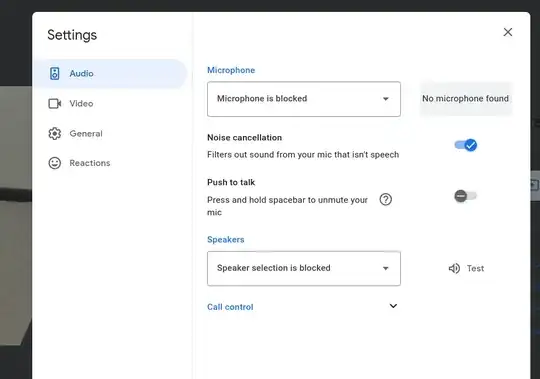Open the Push to talk help icon
Screen dimensions: 540x379
[x=385, y=200]
